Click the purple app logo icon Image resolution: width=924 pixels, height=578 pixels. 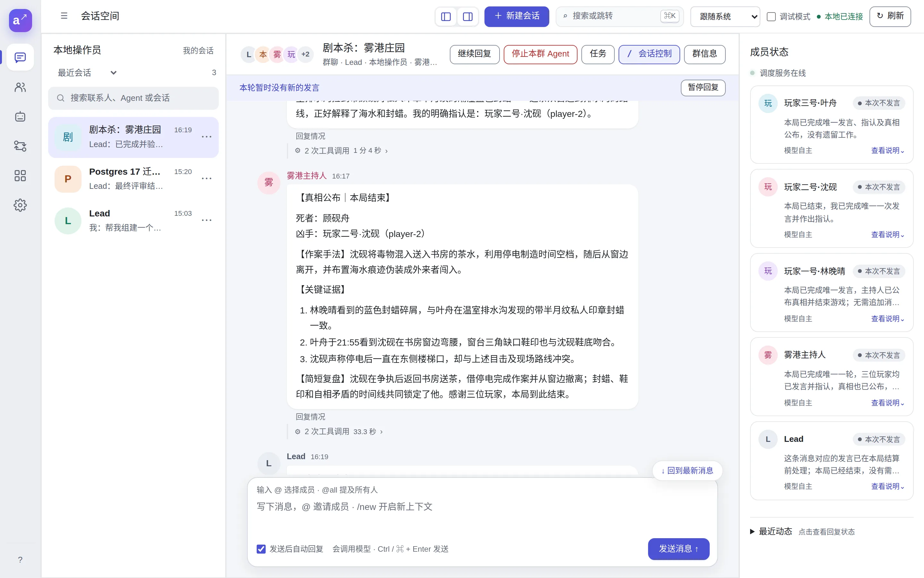pos(20,20)
